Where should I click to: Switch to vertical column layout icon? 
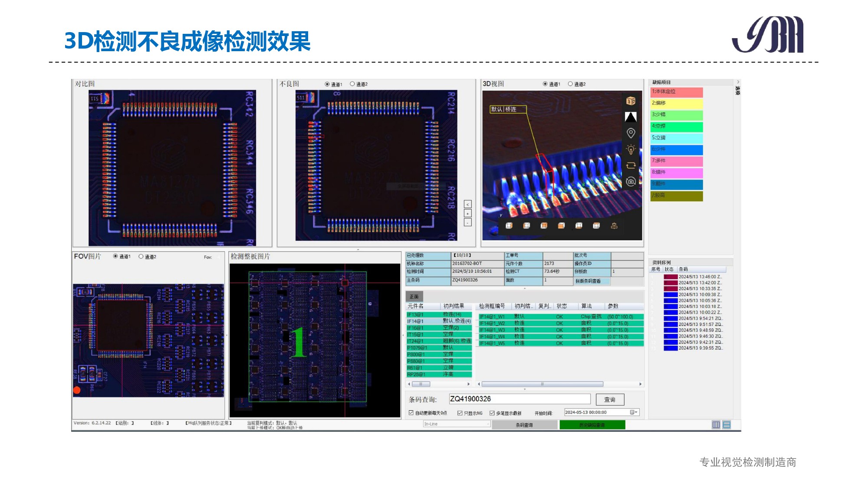(716, 425)
